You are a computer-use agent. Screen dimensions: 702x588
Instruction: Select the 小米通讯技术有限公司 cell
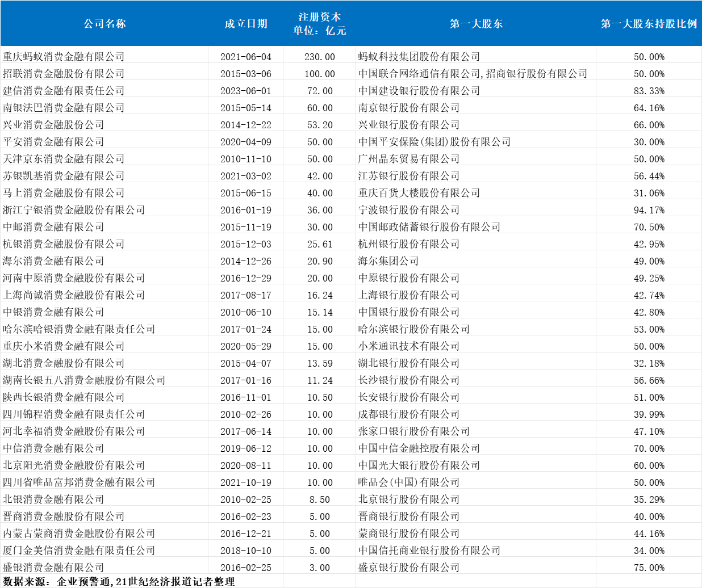409,346
